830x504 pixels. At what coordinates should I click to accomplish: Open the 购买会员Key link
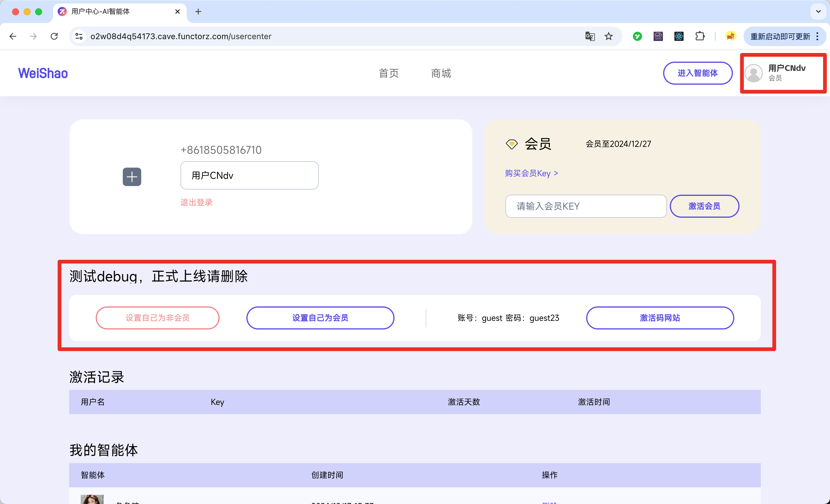point(531,173)
